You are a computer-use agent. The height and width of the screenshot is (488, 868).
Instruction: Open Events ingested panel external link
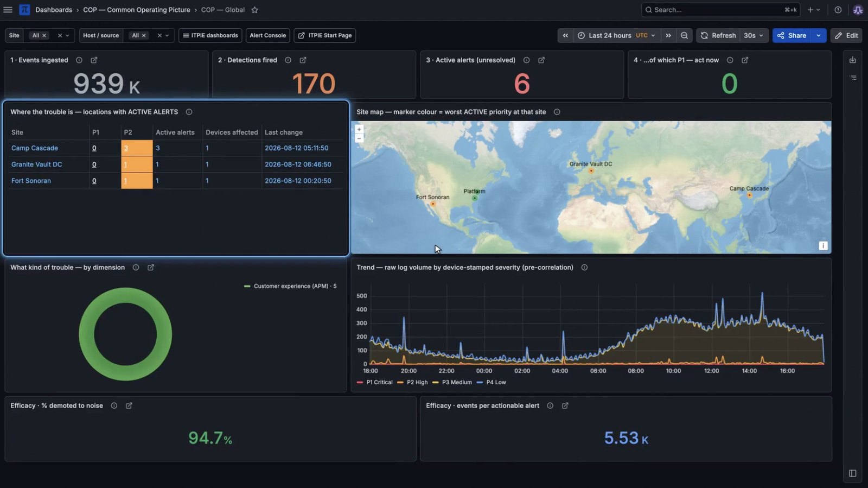pos(94,60)
